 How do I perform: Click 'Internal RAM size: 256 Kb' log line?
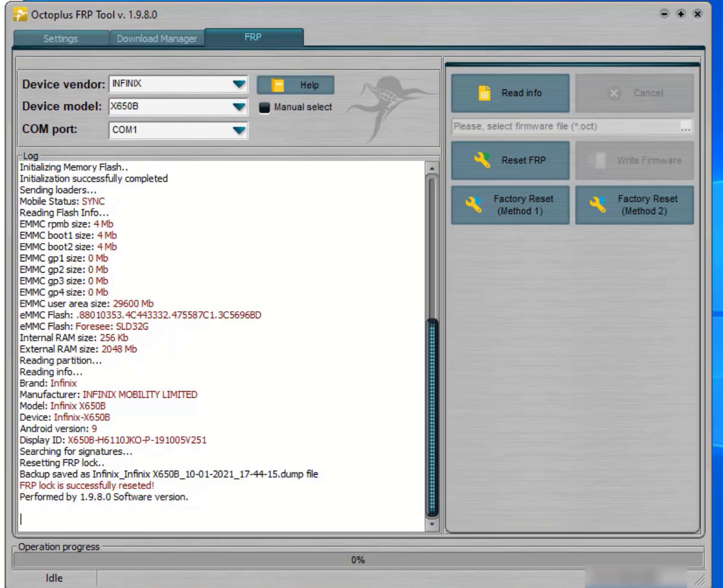[x=74, y=337]
